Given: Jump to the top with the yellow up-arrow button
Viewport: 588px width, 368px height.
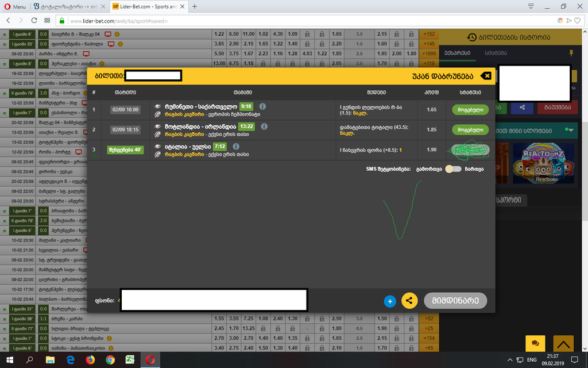Looking at the screenshot, I should (563, 343).
